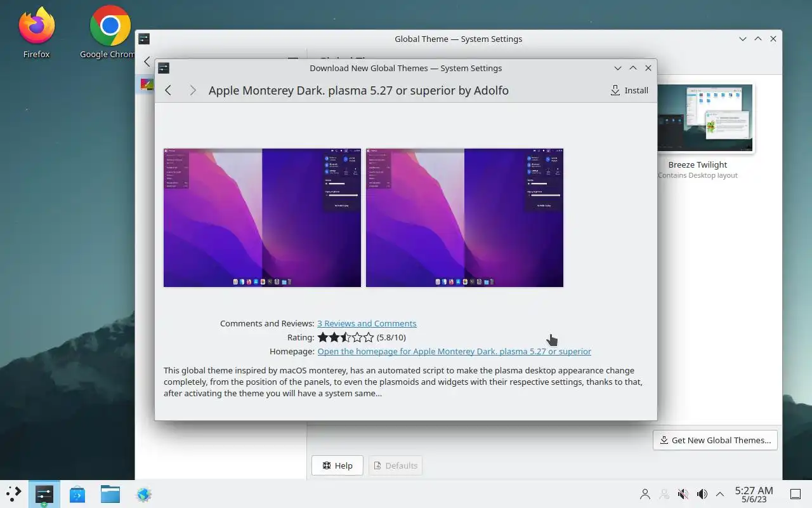The height and width of the screenshot is (508, 812).
Task: Click the greyed-out Defaults button in System Settings
Action: pos(395,465)
